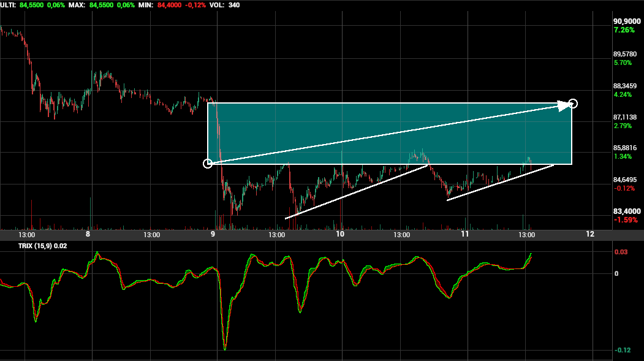Image resolution: width=644 pixels, height=361 pixels.
Task: Click day 8 on the time axis
Action: click(88, 234)
